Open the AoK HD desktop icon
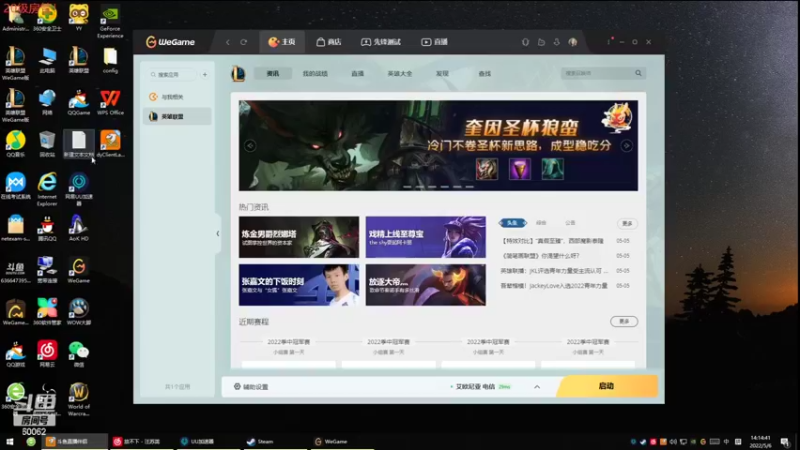This screenshot has height=450, width=800. (x=79, y=229)
